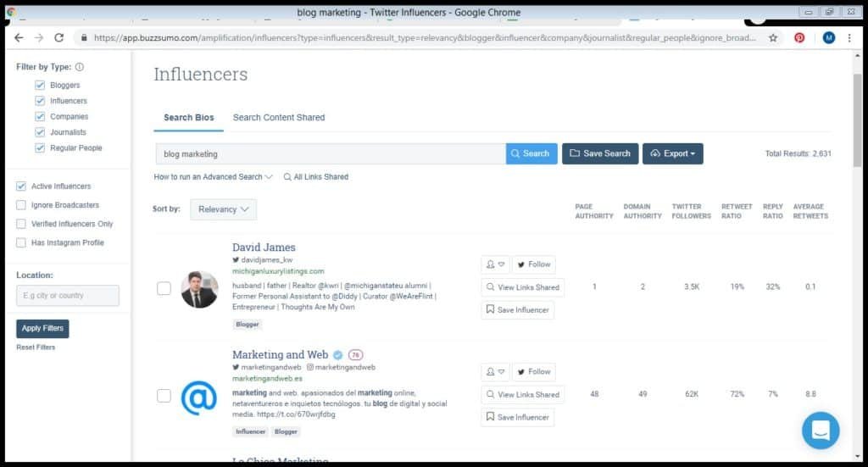This screenshot has height=467, width=868.
Task: Toggle the Bloggers checkbox
Action: pyautogui.click(x=40, y=86)
